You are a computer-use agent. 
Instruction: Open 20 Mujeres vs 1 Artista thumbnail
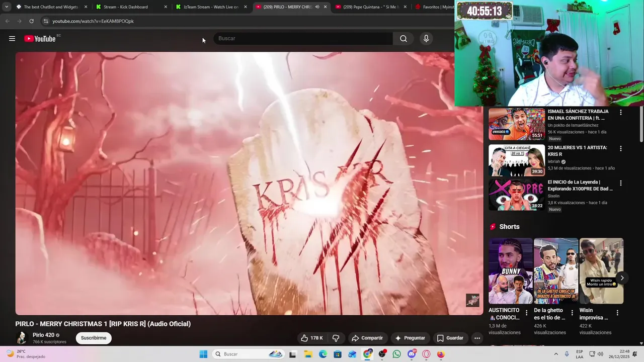[x=517, y=160]
